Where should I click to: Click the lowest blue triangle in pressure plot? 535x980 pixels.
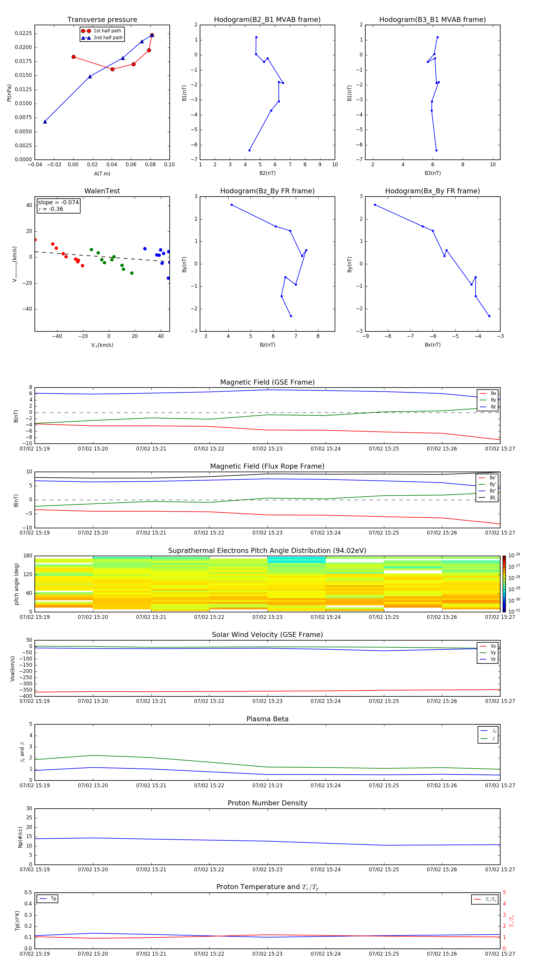(x=45, y=122)
